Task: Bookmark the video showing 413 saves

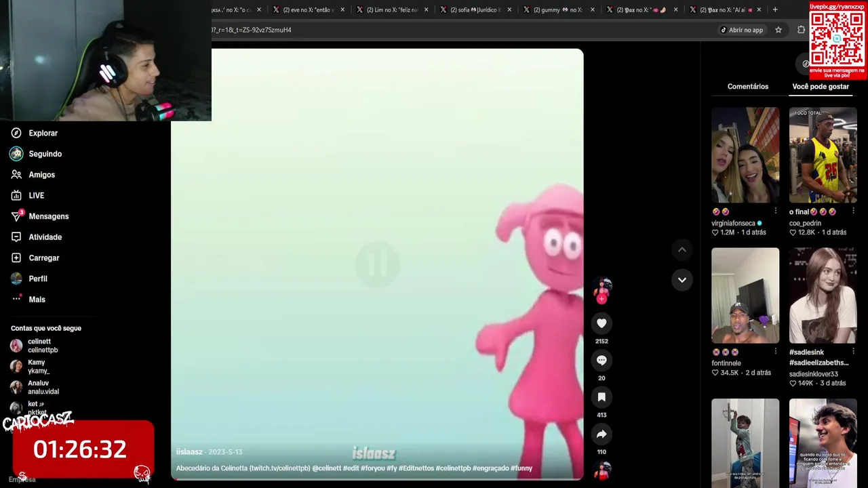Action: [x=601, y=397]
